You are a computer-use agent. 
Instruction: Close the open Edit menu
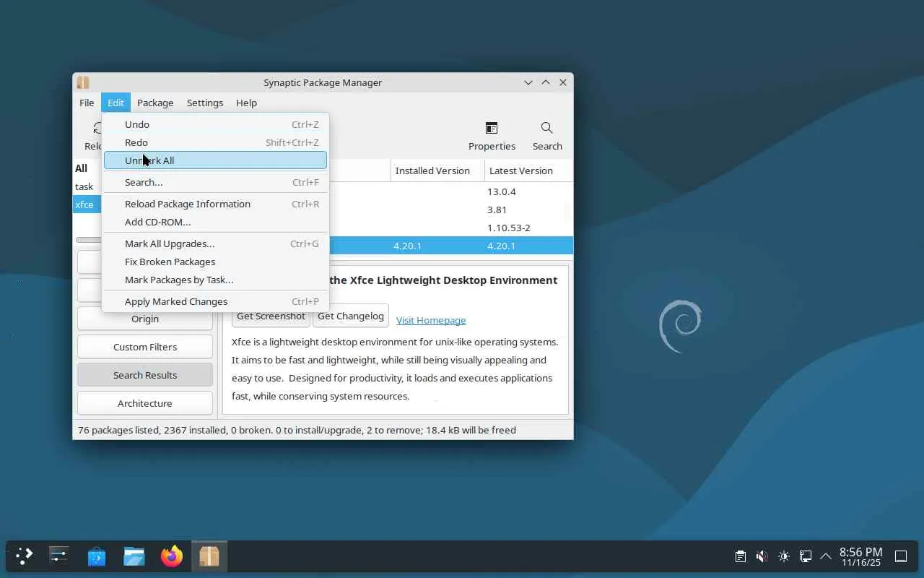[x=115, y=103]
